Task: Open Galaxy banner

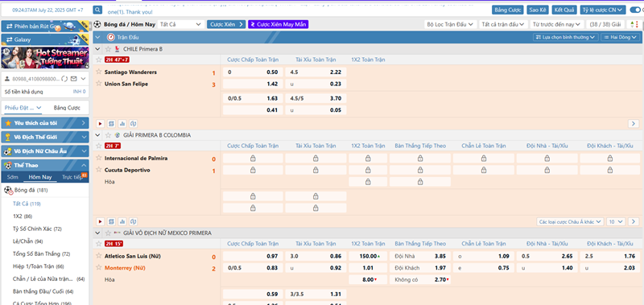Action: [x=45, y=39]
